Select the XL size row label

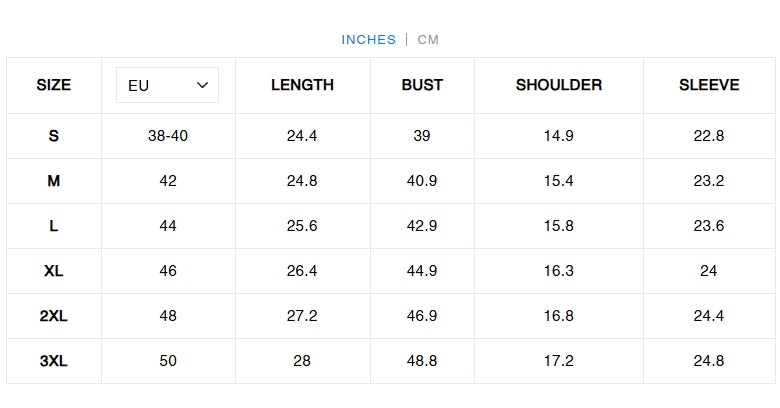[x=54, y=271]
